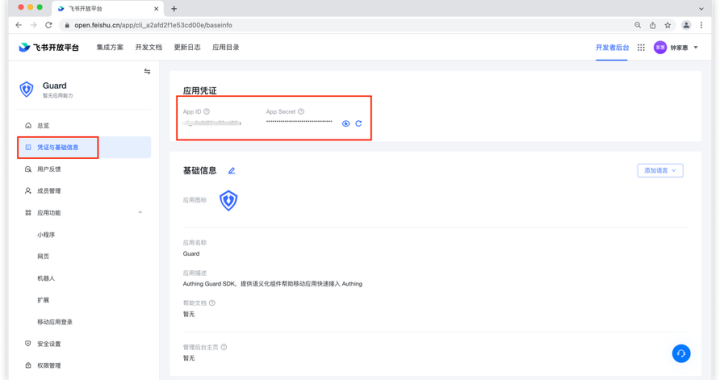Open the 添加语言 dropdown

[660, 170]
